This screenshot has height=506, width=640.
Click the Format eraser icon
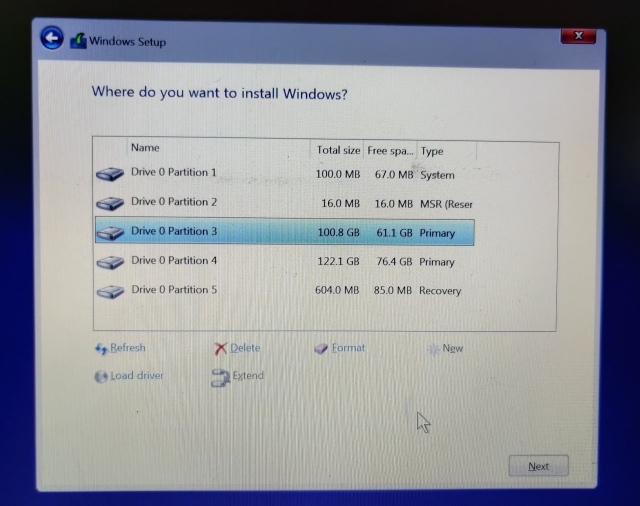(321, 348)
